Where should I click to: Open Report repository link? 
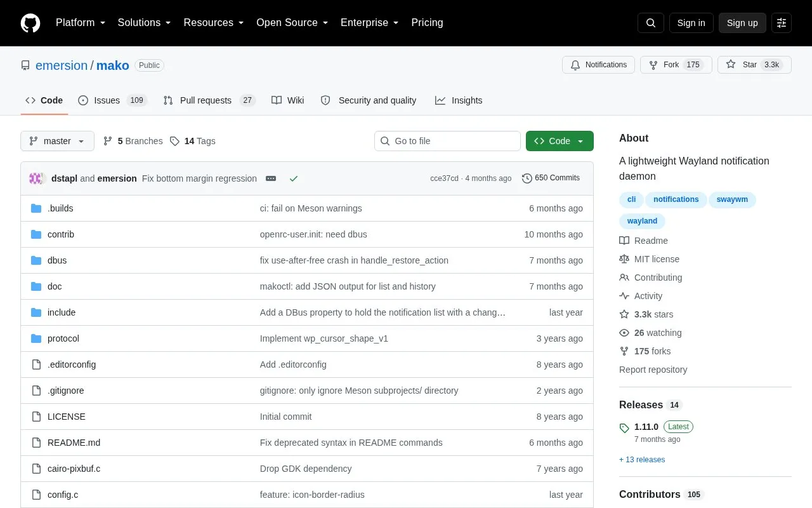coord(653,370)
